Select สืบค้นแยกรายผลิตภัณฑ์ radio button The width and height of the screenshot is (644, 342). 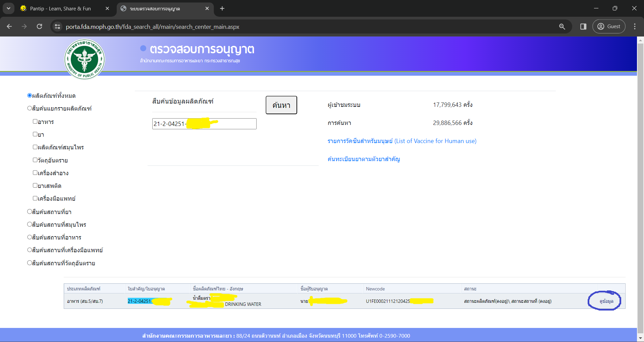[x=30, y=108]
